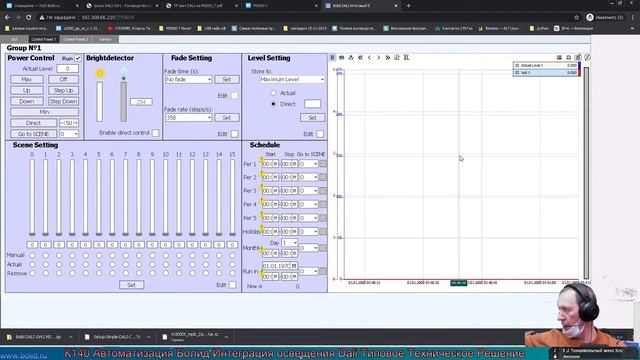Click scene 0 vertical slider

click(32, 198)
